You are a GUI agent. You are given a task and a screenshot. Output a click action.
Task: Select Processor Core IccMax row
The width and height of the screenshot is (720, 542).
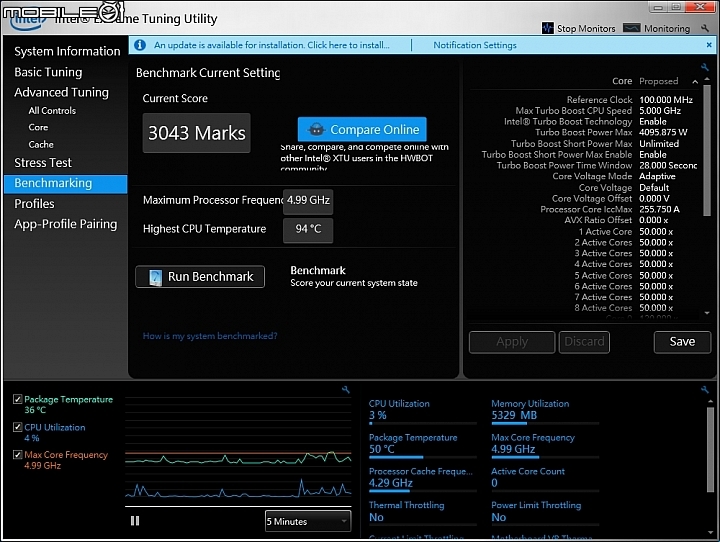pos(610,209)
